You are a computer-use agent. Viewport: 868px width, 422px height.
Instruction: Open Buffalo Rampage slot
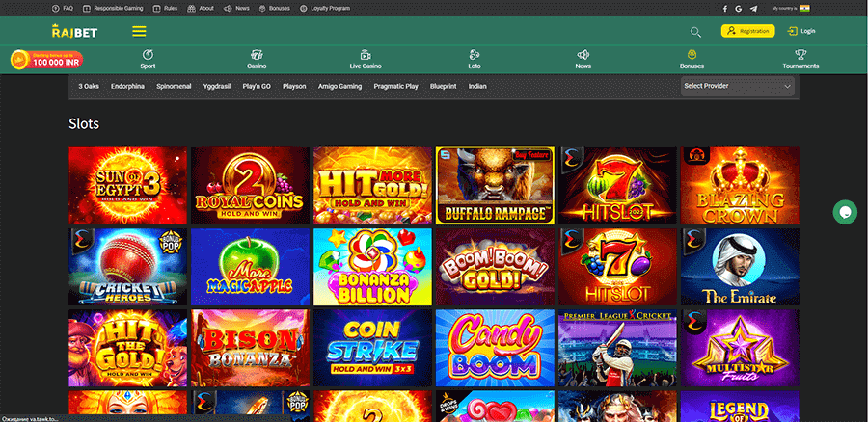(x=495, y=185)
